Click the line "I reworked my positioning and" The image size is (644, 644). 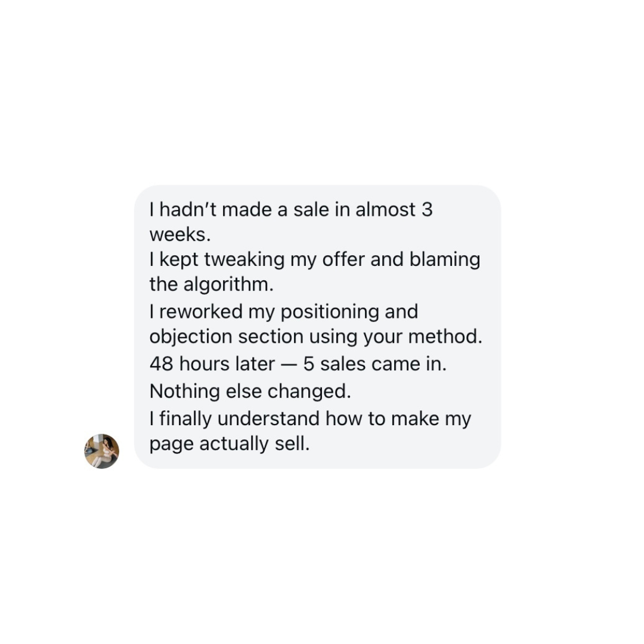point(284,311)
